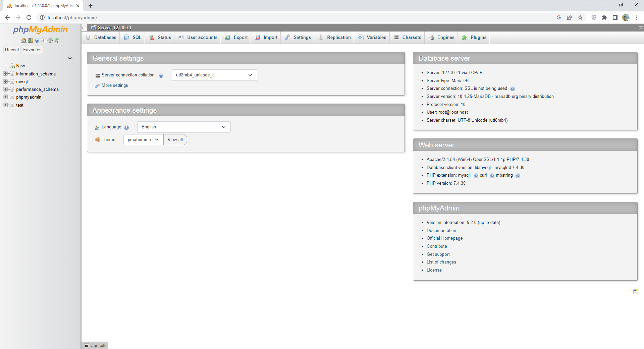644x349 pixels.
Task: Open phpMyAdmin documentation help icon in sidebar
Action: pyautogui.click(x=37, y=40)
